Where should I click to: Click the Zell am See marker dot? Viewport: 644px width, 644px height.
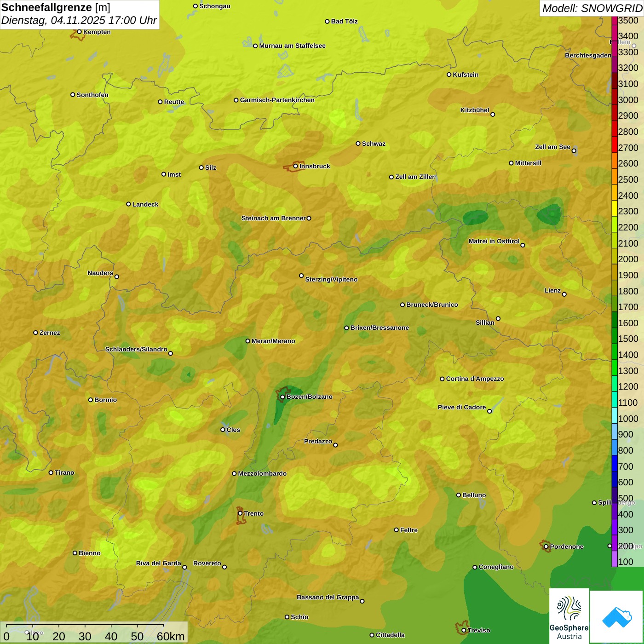coord(574,150)
